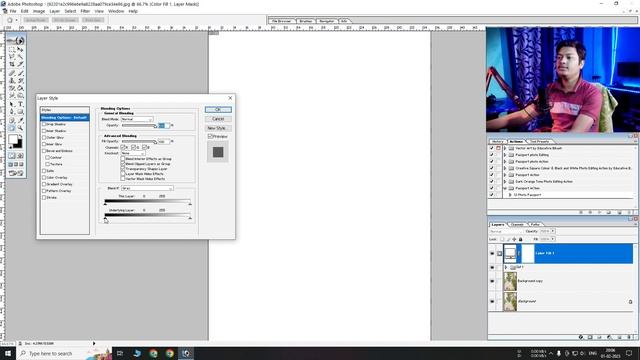The height and width of the screenshot is (360, 640).
Task: Select the Zoom tool in toolbox
Action: (x=20, y=128)
